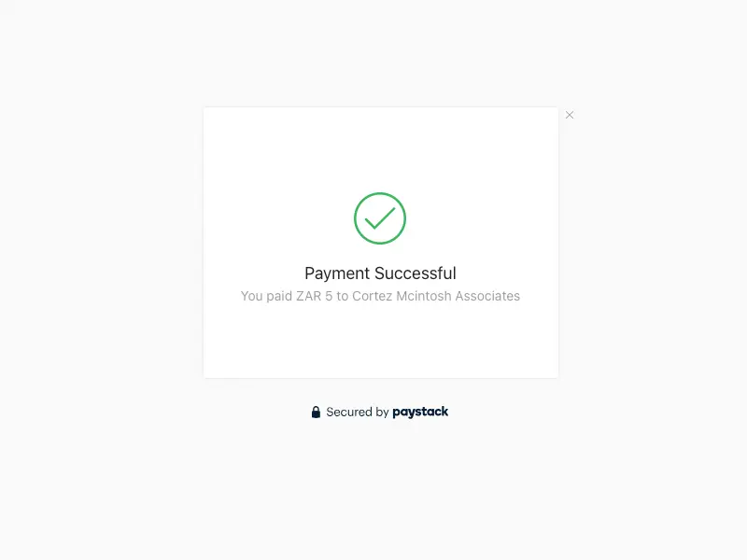Viewport: 747px width, 560px height.
Task: Click the tick mark inside the green circle
Action: (380, 218)
